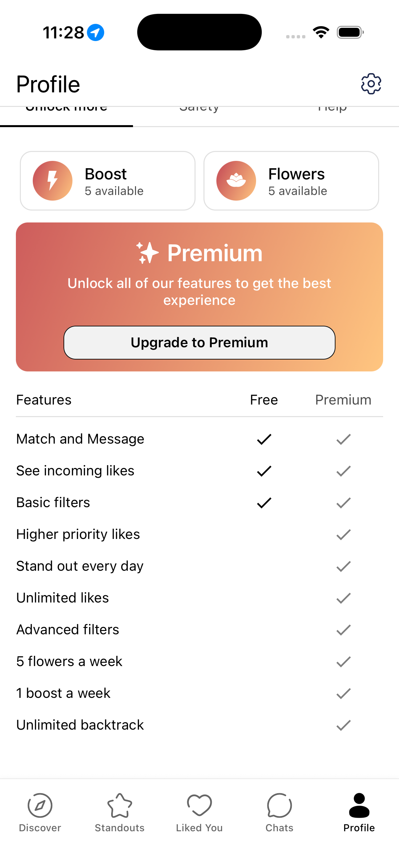399x868 pixels.
Task: Click the Free checkmark for Basic filters
Action: point(264,502)
